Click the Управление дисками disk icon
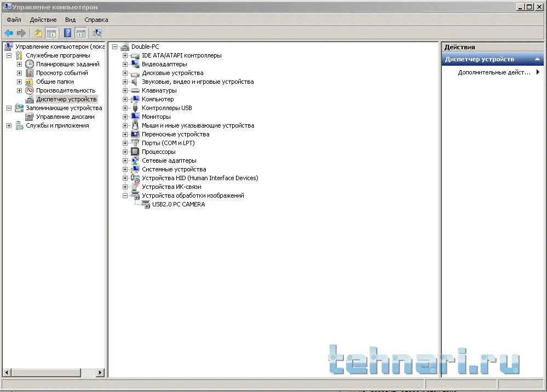The width and height of the screenshot is (547, 392). [x=30, y=117]
